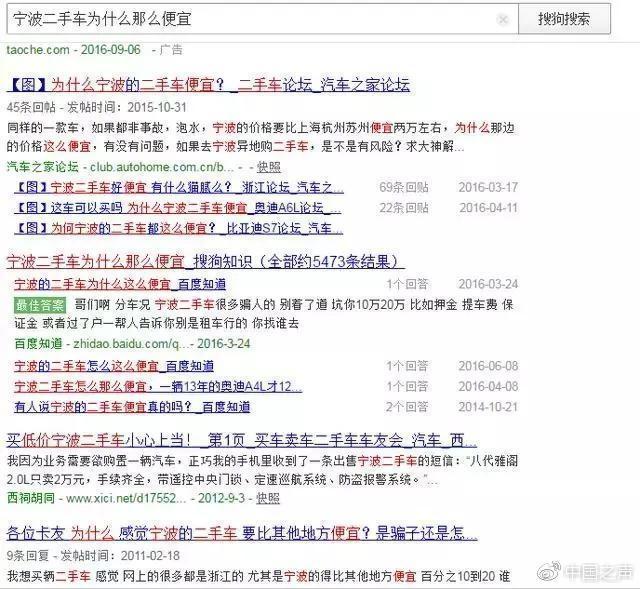
Task: Open sub-result 宁波二手车好便宜 有什么猫腻么
Action: pos(179,187)
